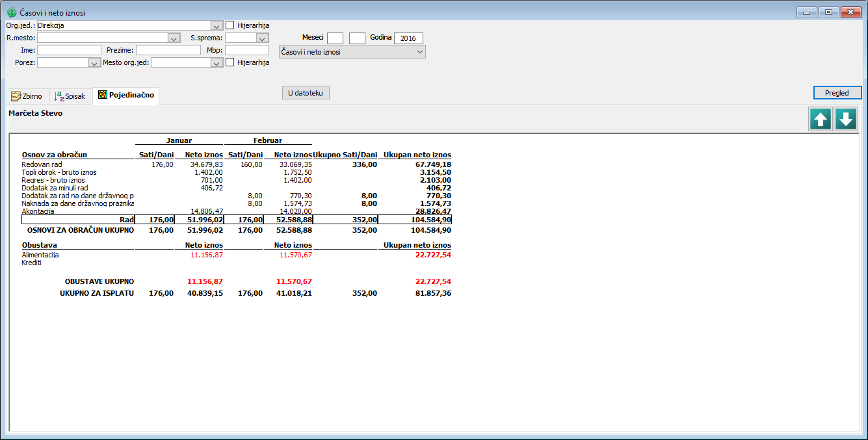The height and width of the screenshot is (440, 868).
Task: Focus the Prezime text field
Action: (x=168, y=50)
